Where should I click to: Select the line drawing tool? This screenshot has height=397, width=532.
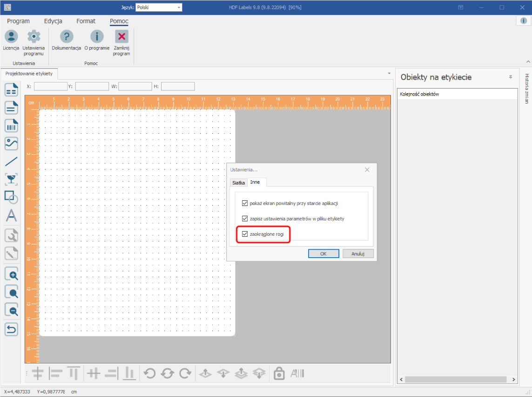[11, 162]
